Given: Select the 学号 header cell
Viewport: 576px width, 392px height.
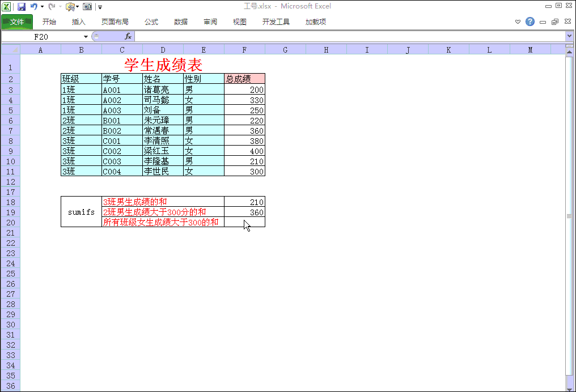Looking at the screenshot, I should pos(122,79).
